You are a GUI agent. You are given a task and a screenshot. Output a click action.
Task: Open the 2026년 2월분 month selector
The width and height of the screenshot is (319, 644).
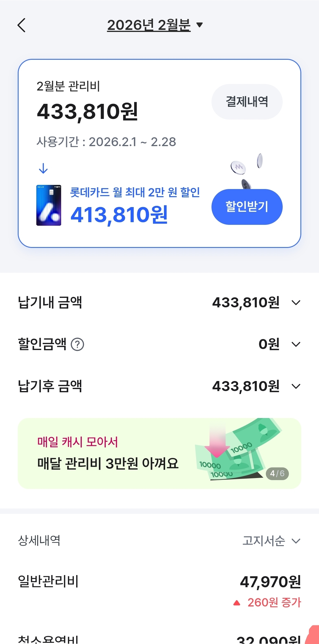155,25
